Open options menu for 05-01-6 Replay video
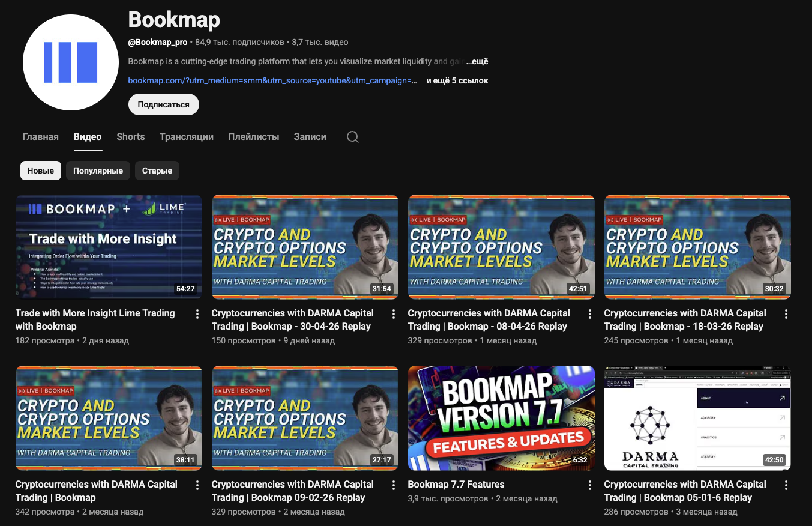This screenshot has height=526, width=812. (786, 485)
